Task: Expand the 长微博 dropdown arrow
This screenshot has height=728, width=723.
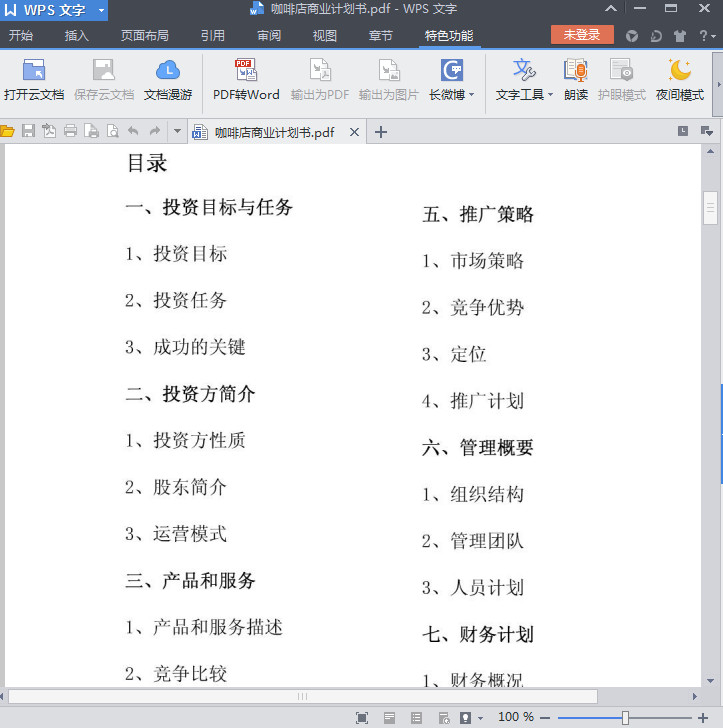Action: click(x=472, y=95)
